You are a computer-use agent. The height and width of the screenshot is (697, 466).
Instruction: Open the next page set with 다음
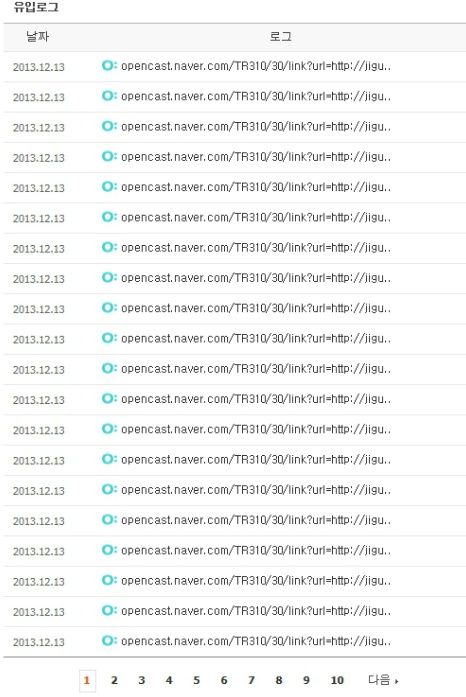(x=383, y=680)
